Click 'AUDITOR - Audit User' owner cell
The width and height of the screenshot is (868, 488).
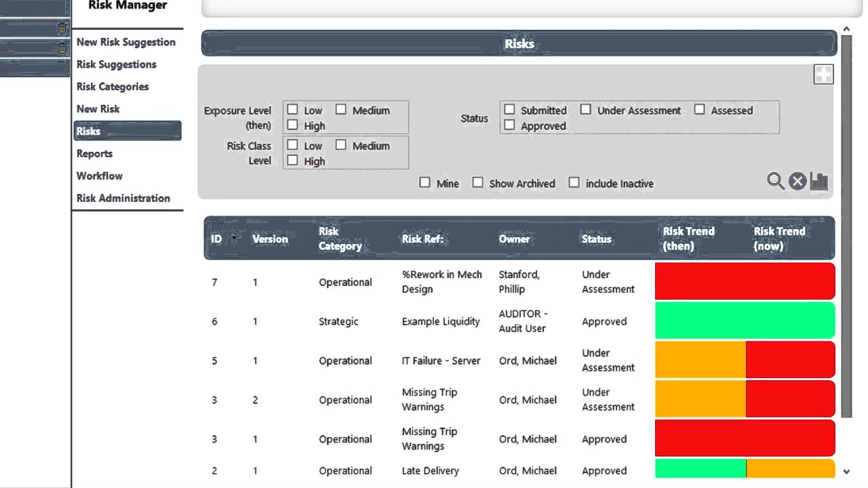(x=523, y=321)
